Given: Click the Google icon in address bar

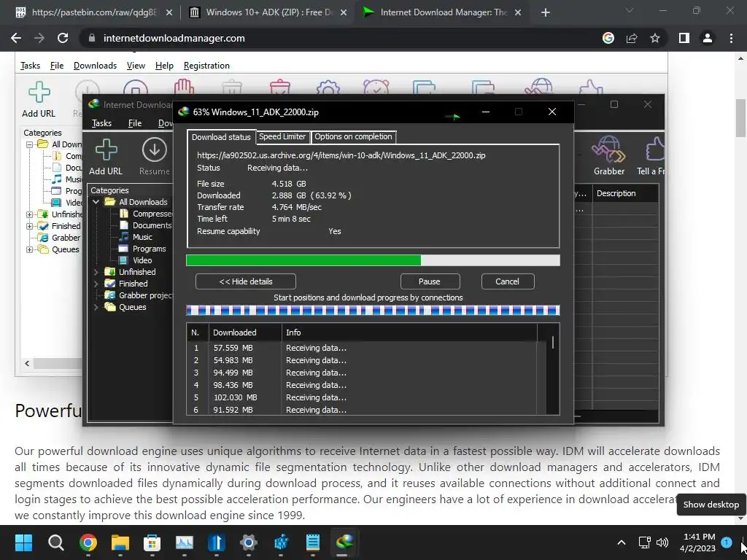Looking at the screenshot, I should (x=608, y=38).
